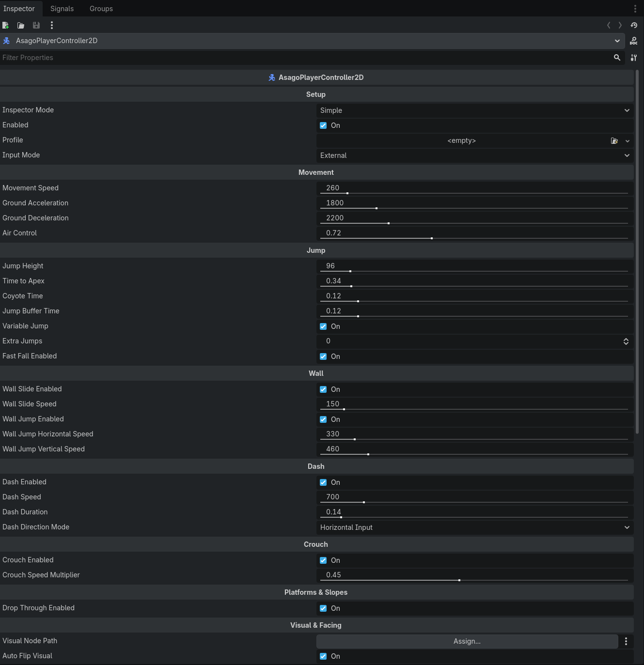644x665 pixels.
Task: Click the node icon beside AsagoPlayerController2D selector
Action: pos(6,41)
